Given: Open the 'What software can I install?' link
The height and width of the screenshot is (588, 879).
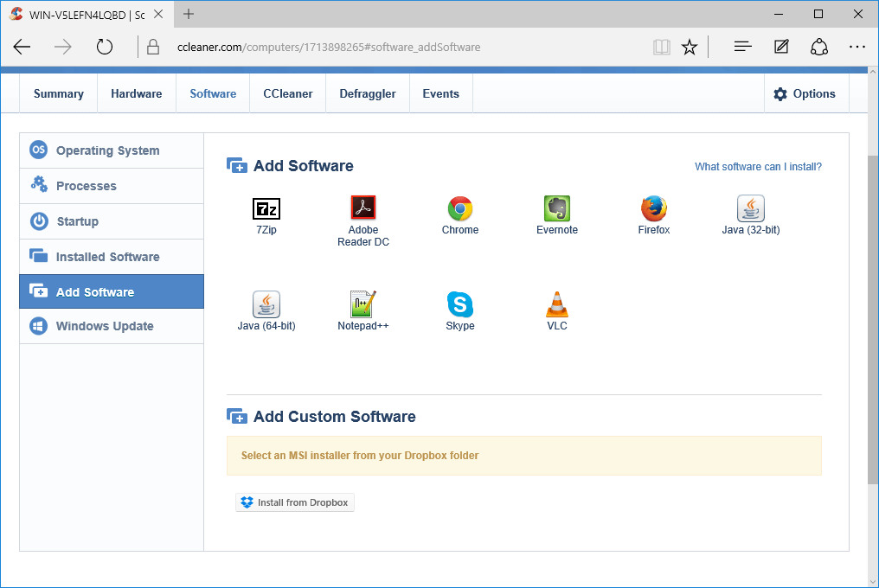Looking at the screenshot, I should (758, 166).
